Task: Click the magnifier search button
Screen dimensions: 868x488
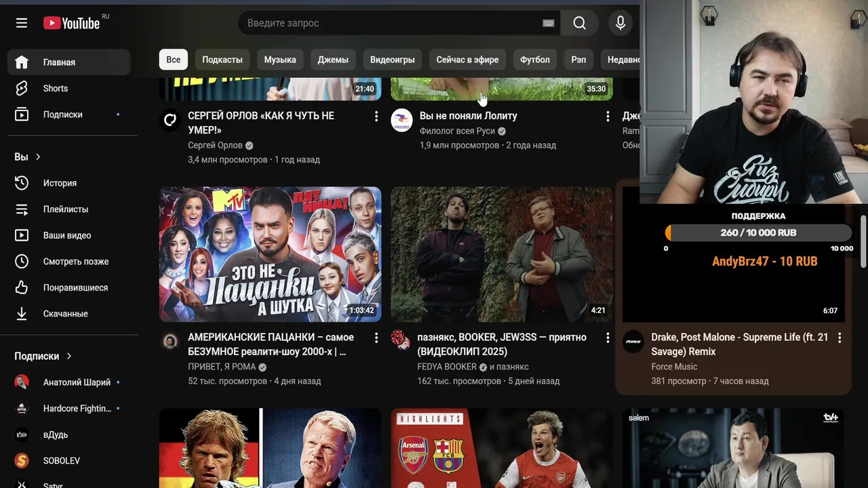Action: [580, 23]
